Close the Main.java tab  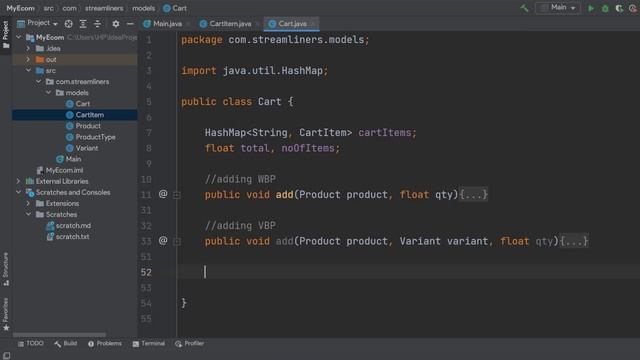(188, 24)
